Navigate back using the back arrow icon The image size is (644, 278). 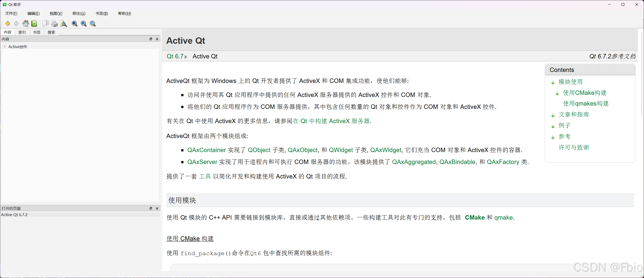[7, 24]
